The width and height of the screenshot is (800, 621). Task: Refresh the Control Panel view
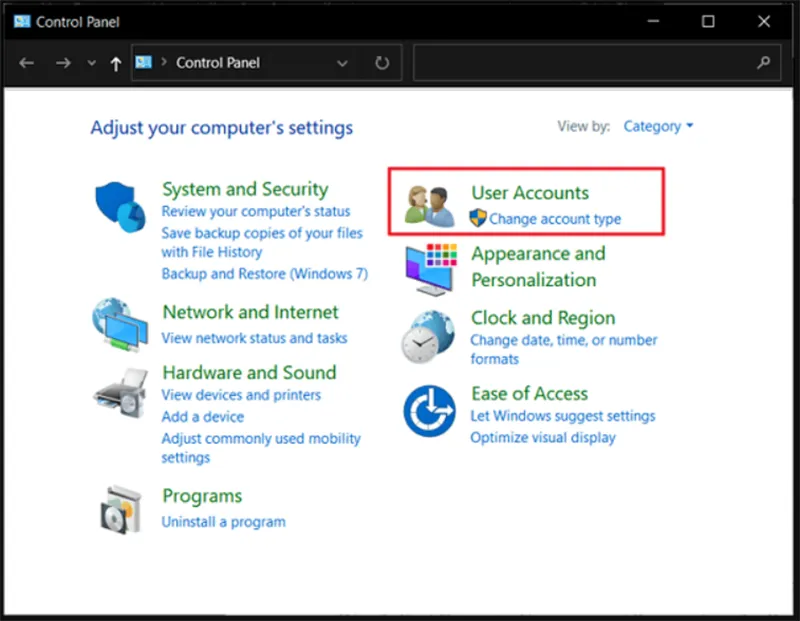(382, 63)
